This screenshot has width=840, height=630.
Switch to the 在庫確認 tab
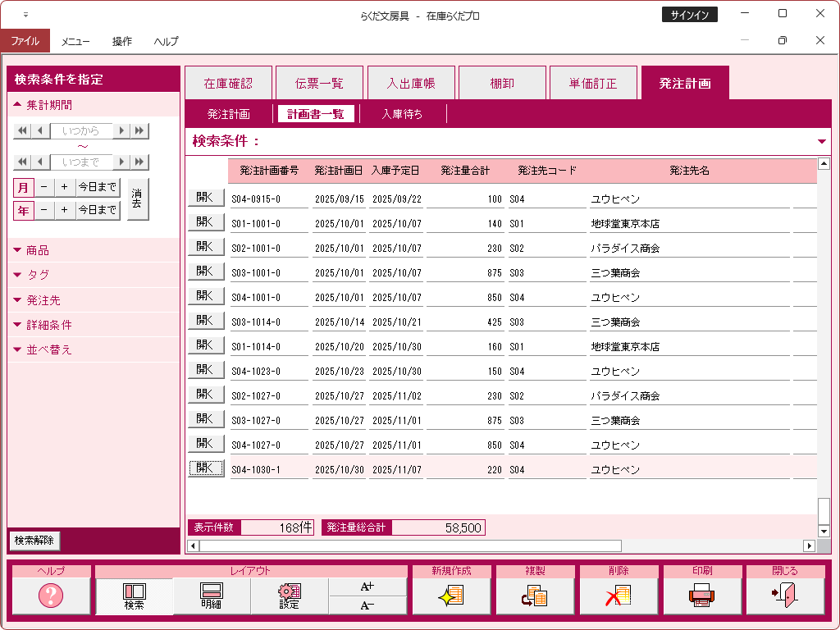228,84
